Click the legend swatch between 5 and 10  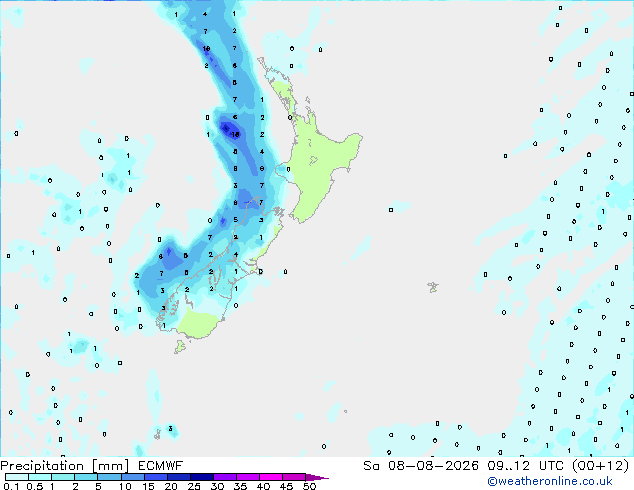(109, 477)
